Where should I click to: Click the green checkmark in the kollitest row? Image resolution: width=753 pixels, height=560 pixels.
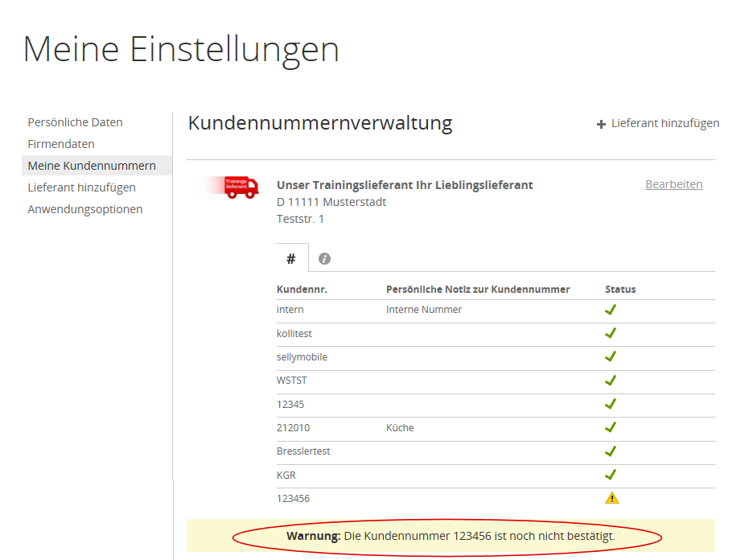[x=611, y=333]
